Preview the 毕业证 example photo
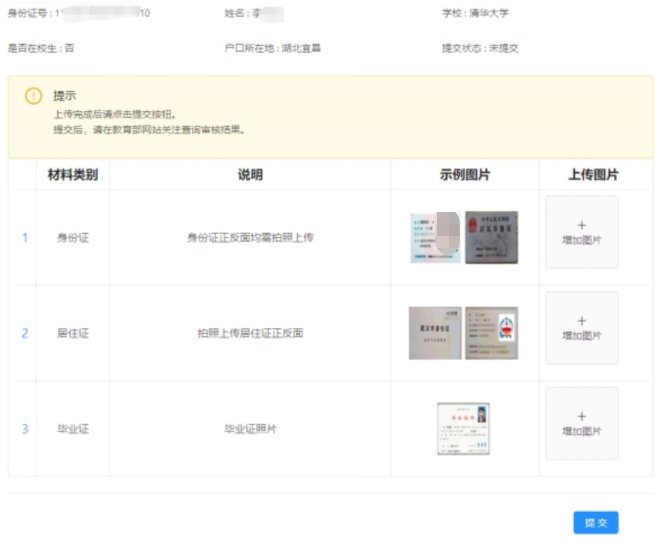 464,428
